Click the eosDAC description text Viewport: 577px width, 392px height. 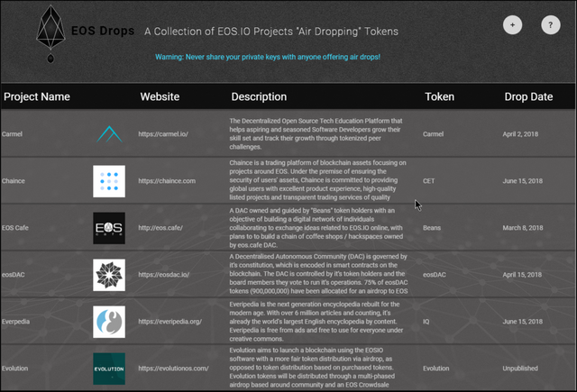(x=318, y=274)
